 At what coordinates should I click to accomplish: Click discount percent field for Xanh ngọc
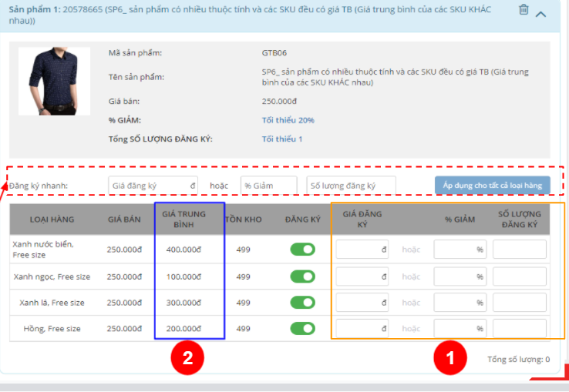point(460,276)
